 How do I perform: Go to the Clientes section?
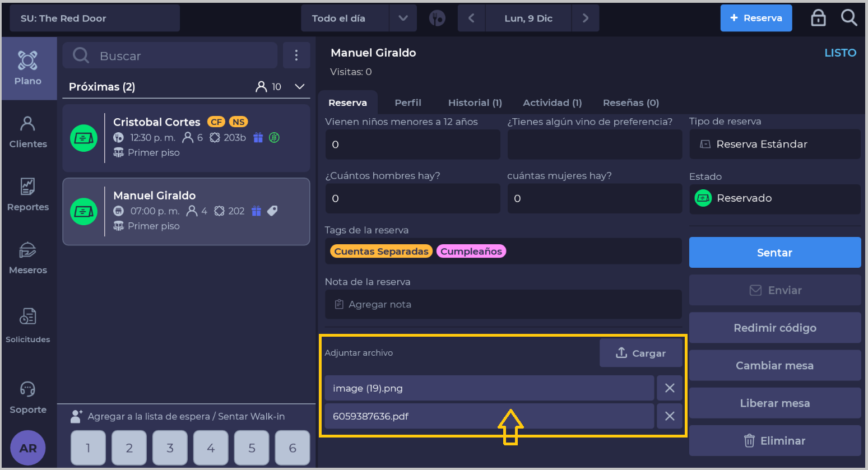[x=28, y=132]
